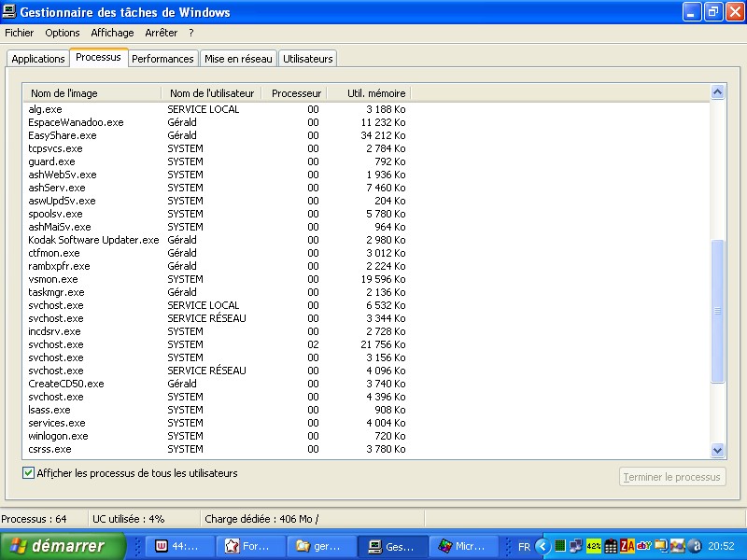Select the Processus tab
Viewport: 747px width, 560px height.
(x=98, y=57)
